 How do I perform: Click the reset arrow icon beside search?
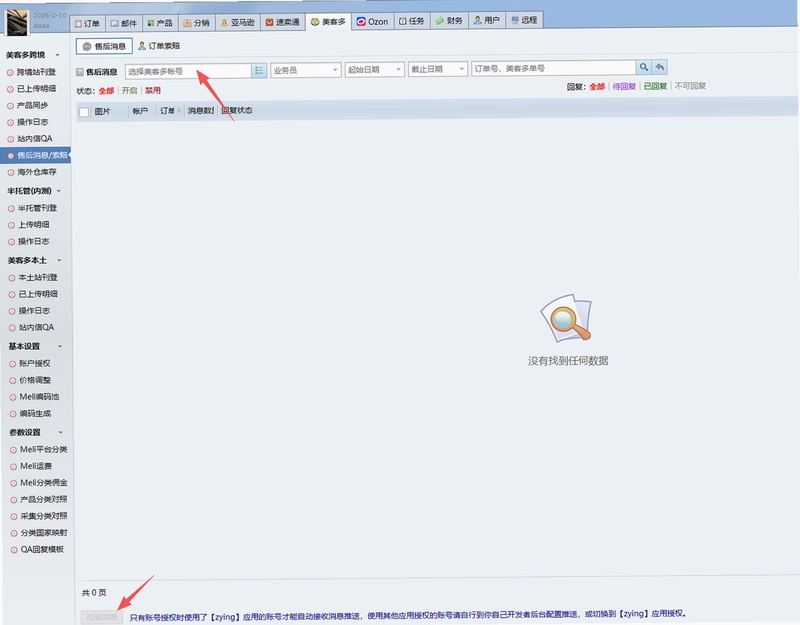point(660,67)
